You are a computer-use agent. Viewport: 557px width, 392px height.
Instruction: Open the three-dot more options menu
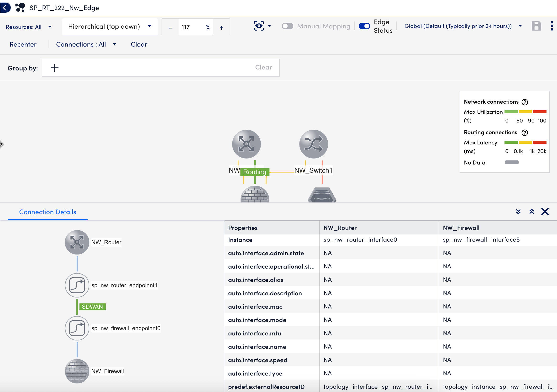tap(552, 26)
